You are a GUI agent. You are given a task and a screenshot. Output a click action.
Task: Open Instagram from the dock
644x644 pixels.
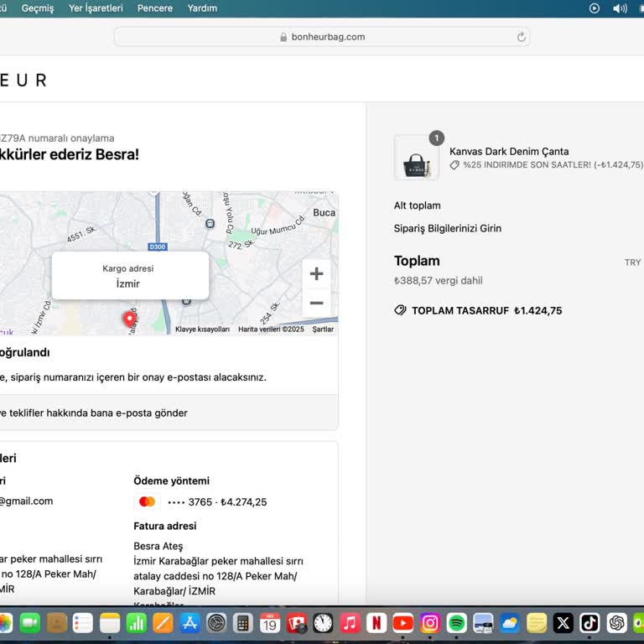(429, 623)
